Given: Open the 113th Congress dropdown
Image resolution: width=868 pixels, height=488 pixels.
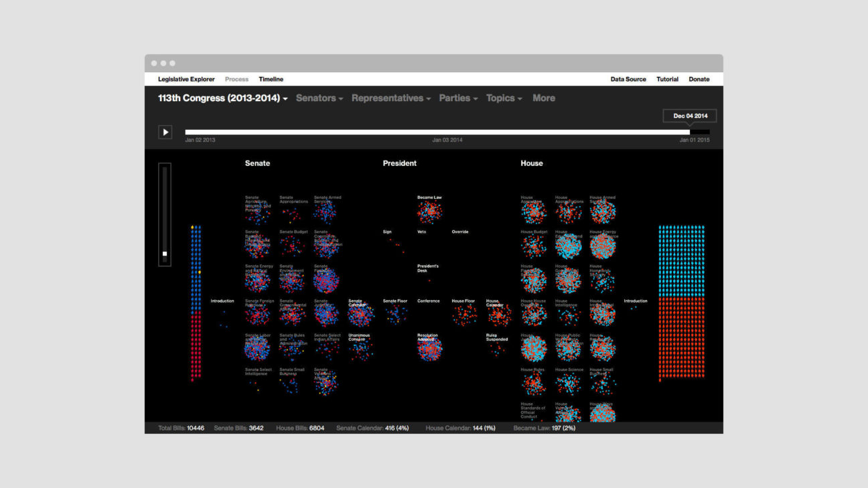Looking at the screenshot, I should coord(223,98).
